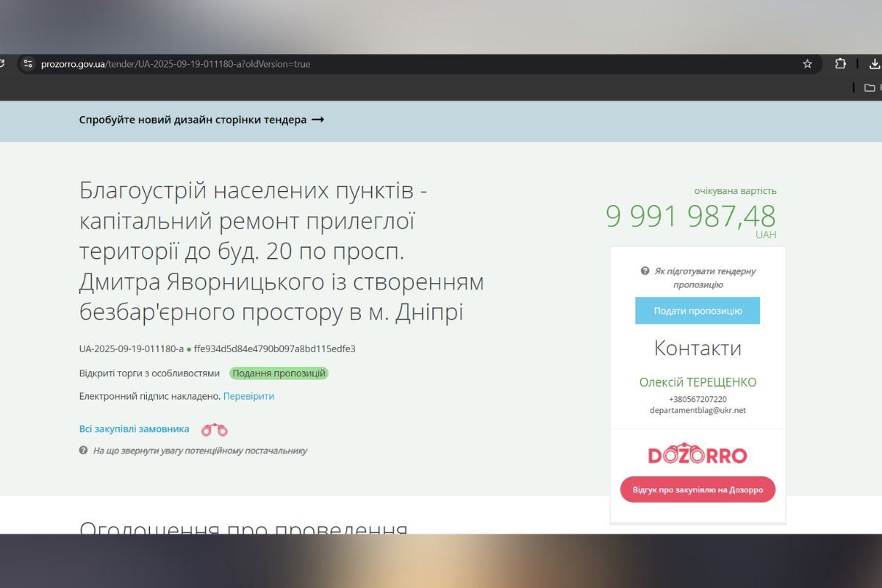The width and height of the screenshot is (882, 588).
Task: Click the question mark before 'На що звернути увагу'
Action: 83,451
